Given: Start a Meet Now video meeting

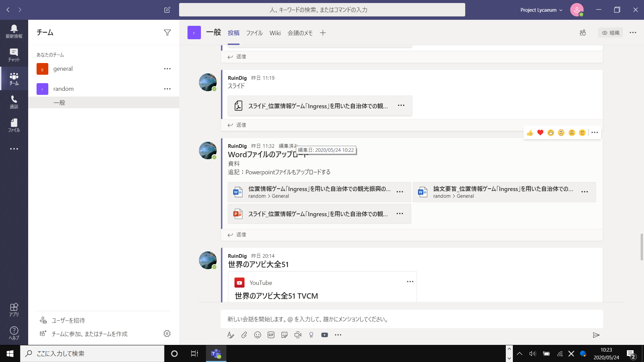Looking at the screenshot, I should coord(298,335).
